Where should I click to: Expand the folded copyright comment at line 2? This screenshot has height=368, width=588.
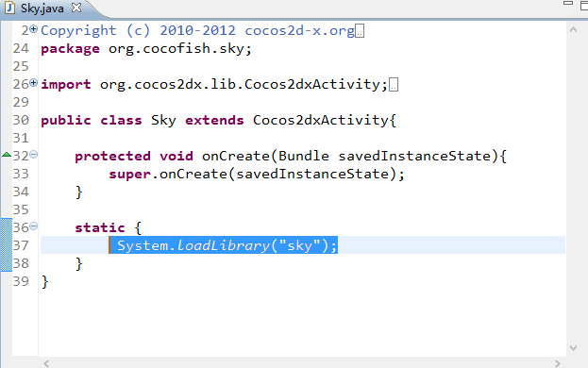pyautogui.click(x=34, y=29)
